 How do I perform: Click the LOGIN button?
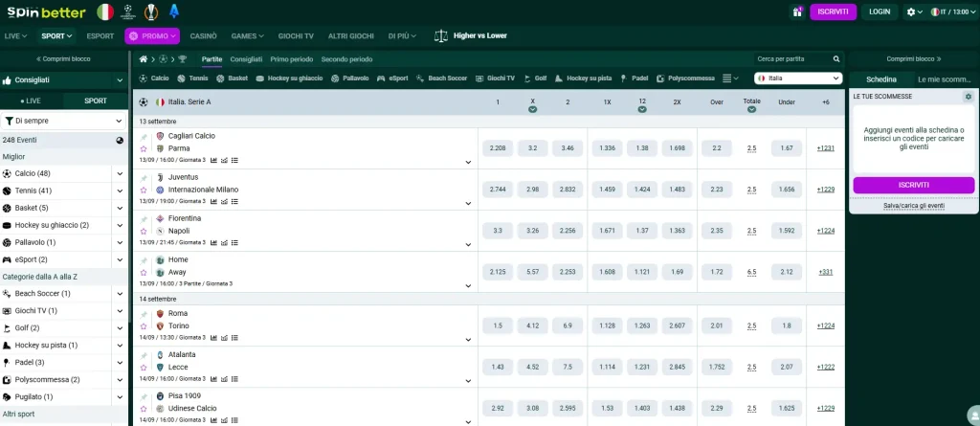click(880, 11)
